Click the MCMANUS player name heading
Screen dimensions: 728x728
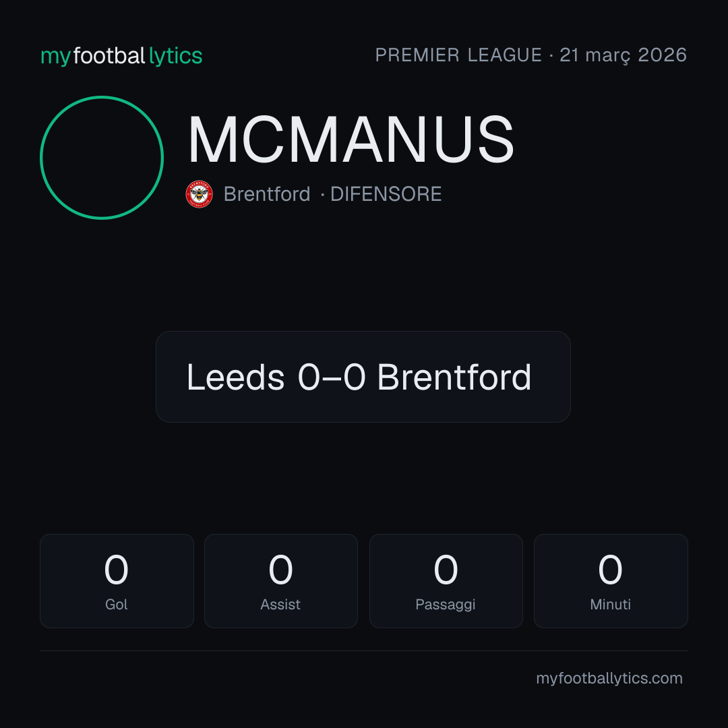click(351, 139)
